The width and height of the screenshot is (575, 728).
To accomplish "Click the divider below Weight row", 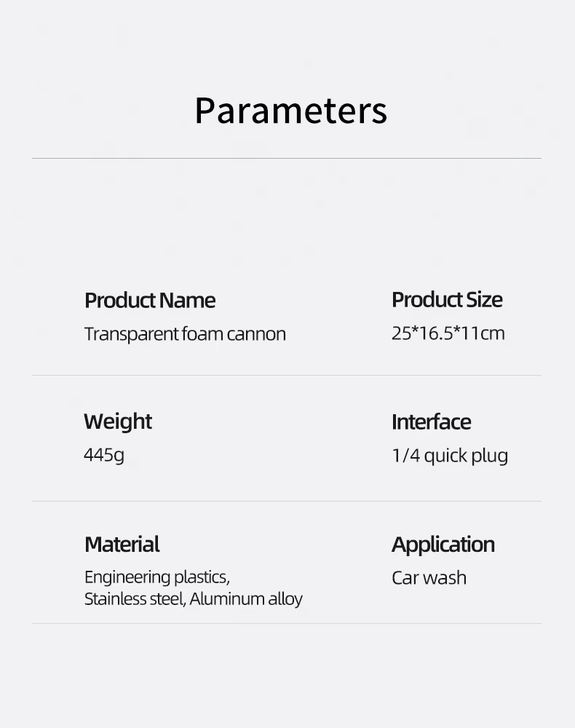I will (x=287, y=501).
